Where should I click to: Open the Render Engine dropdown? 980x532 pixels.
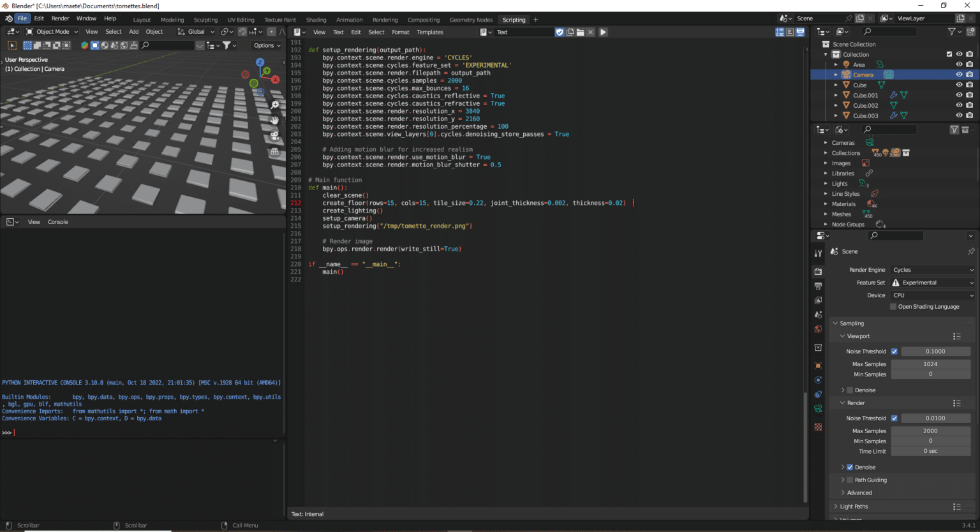tap(933, 269)
